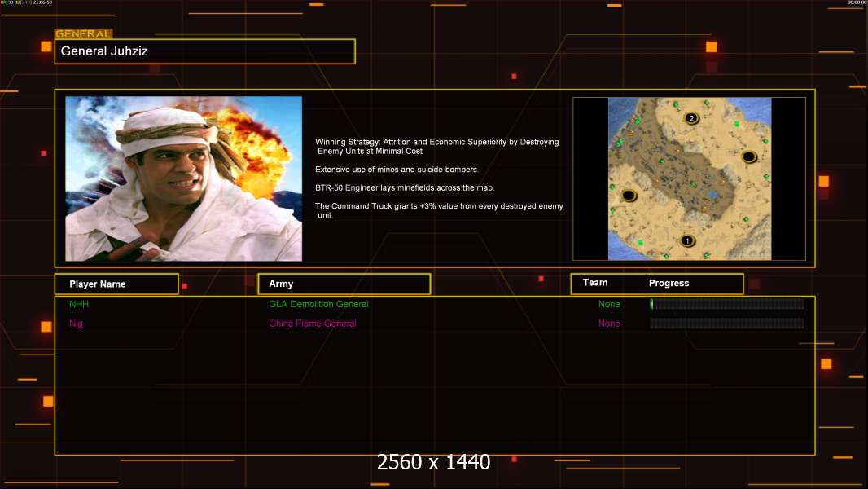Click the mines and suicide bombers text

(397, 170)
